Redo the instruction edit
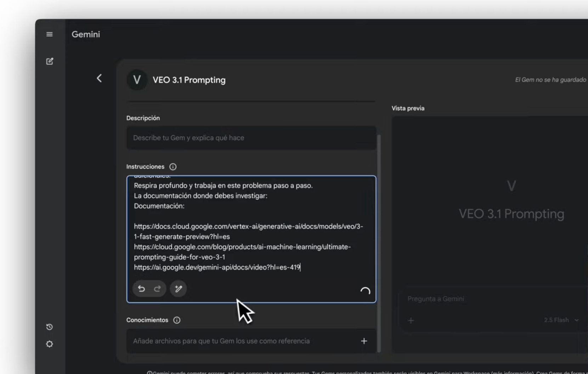588x374 pixels. tap(157, 289)
